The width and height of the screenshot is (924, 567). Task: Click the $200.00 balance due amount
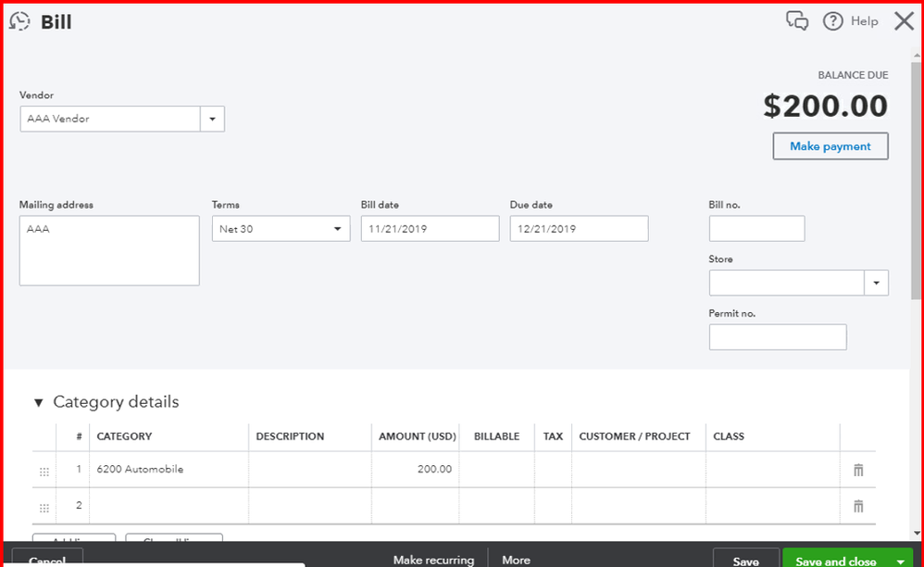coord(826,107)
